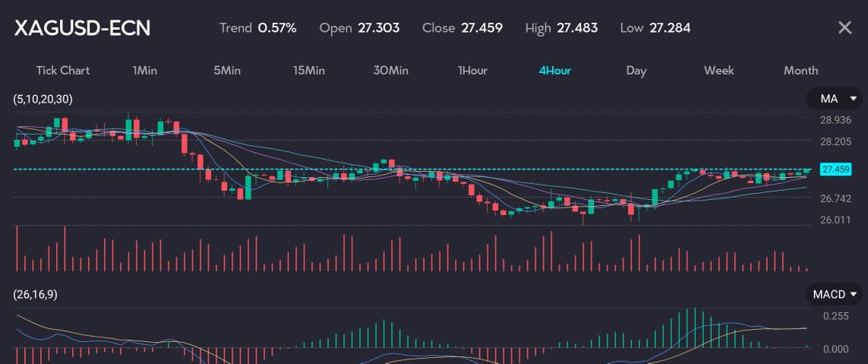Screen dimensions: 868x364
Task: Expand the MACD indicator dropdown
Action: pyautogui.click(x=835, y=294)
